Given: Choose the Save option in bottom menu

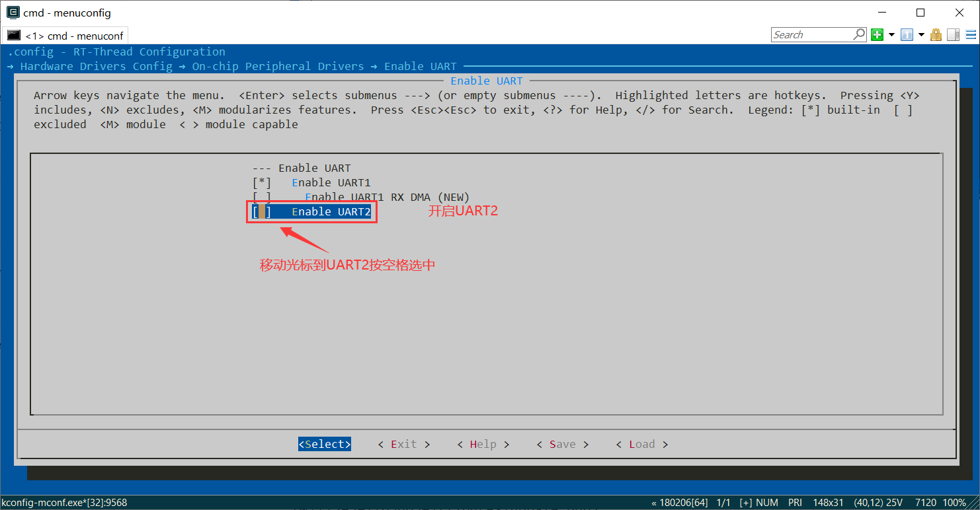Looking at the screenshot, I should click(562, 444).
